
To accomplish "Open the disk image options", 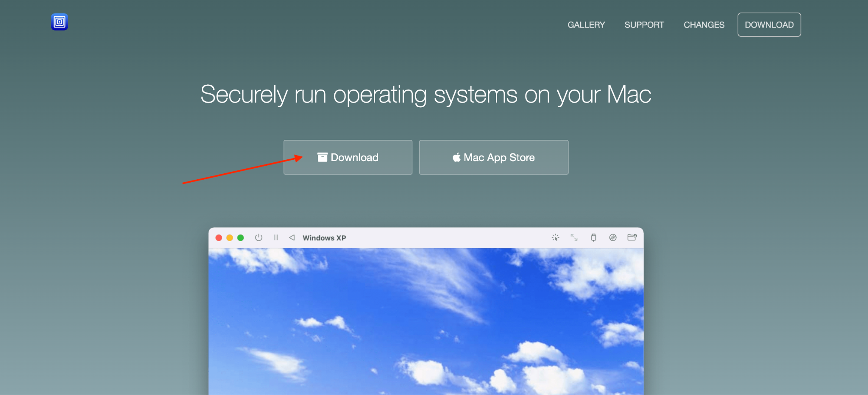I will [613, 237].
